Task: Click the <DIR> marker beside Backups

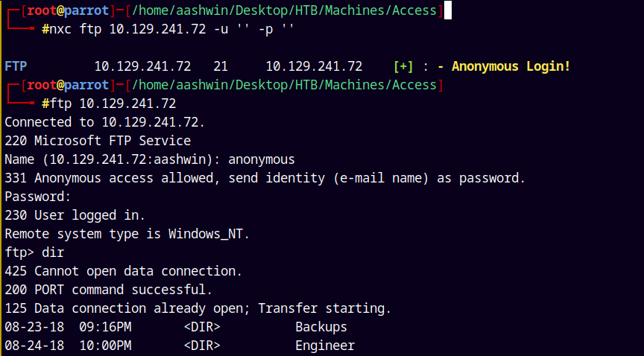Action: tap(201, 327)
